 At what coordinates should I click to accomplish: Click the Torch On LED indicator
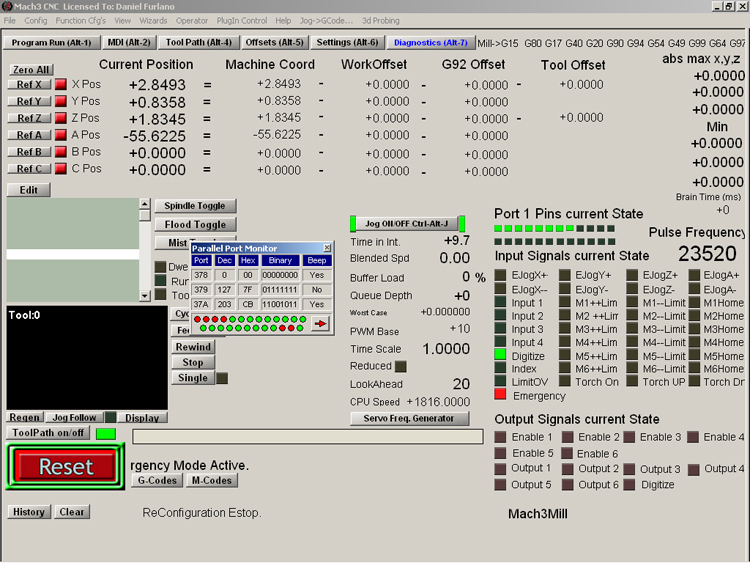(x=565, y=381)
